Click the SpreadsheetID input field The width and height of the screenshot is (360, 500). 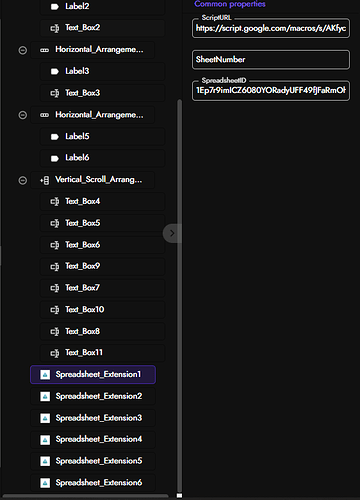pos(271,90)
